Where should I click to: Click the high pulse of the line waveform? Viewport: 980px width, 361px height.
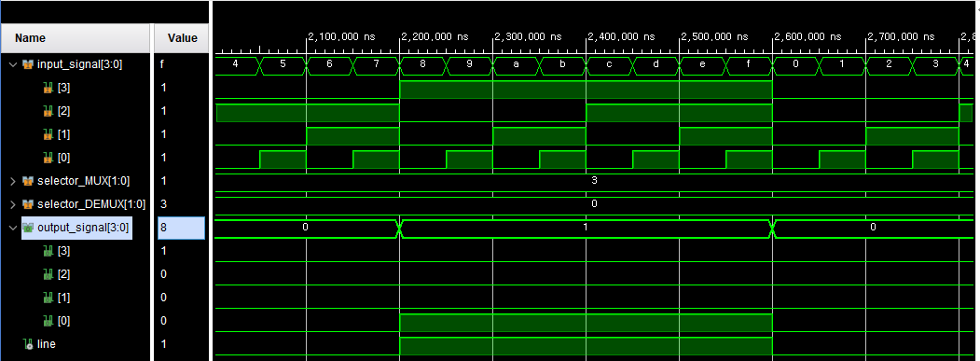click(586, 346)
